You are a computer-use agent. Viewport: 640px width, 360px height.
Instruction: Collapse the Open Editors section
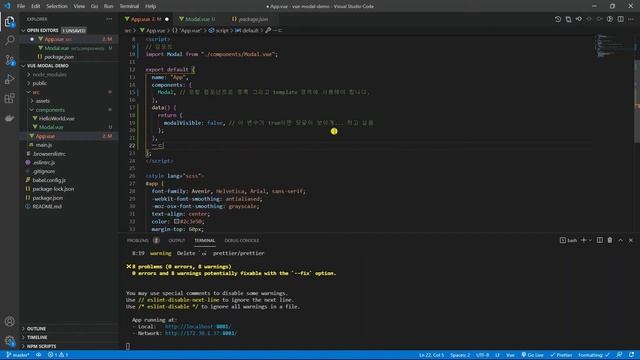point(23,31)
